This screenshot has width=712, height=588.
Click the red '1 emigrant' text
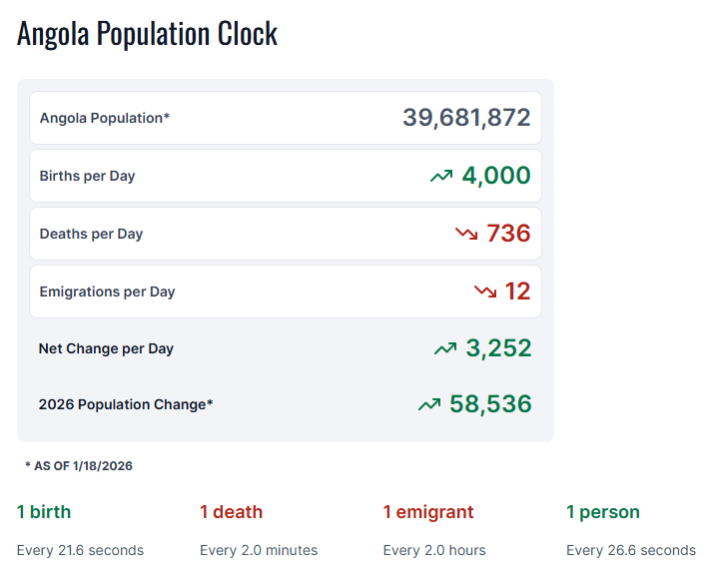tap(428, 512)
